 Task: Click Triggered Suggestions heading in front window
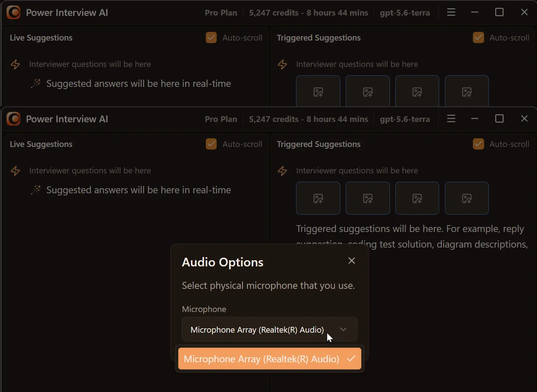319,144
